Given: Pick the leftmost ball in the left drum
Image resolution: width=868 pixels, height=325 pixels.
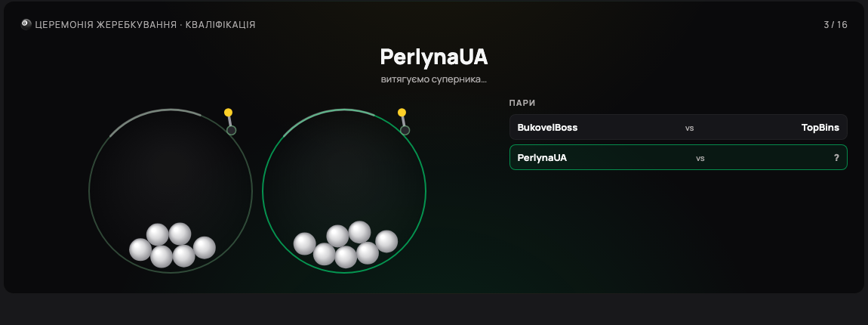Looking at the screenshot, I should pos(140,249).
